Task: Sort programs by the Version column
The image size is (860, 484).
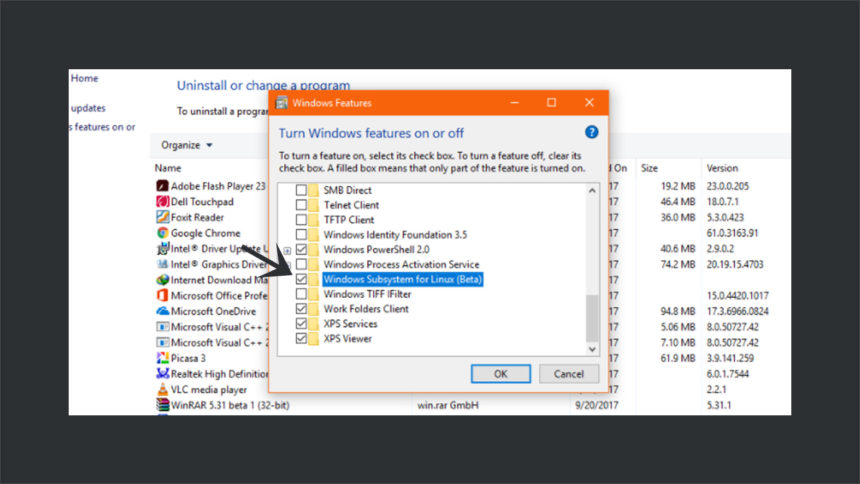Action: coord(722,168)
